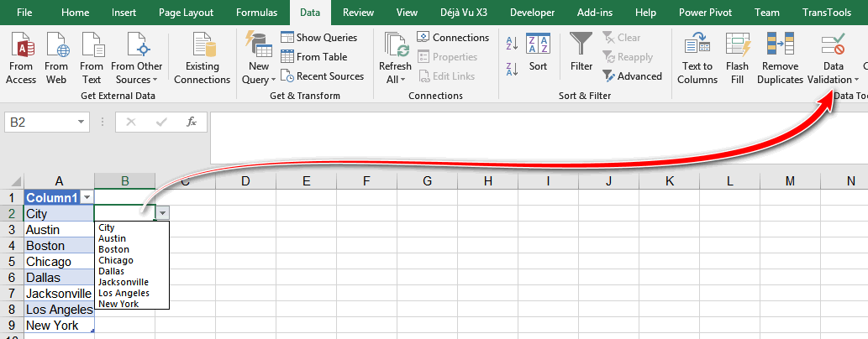Choose Chicago from validation list

[116, 260]
